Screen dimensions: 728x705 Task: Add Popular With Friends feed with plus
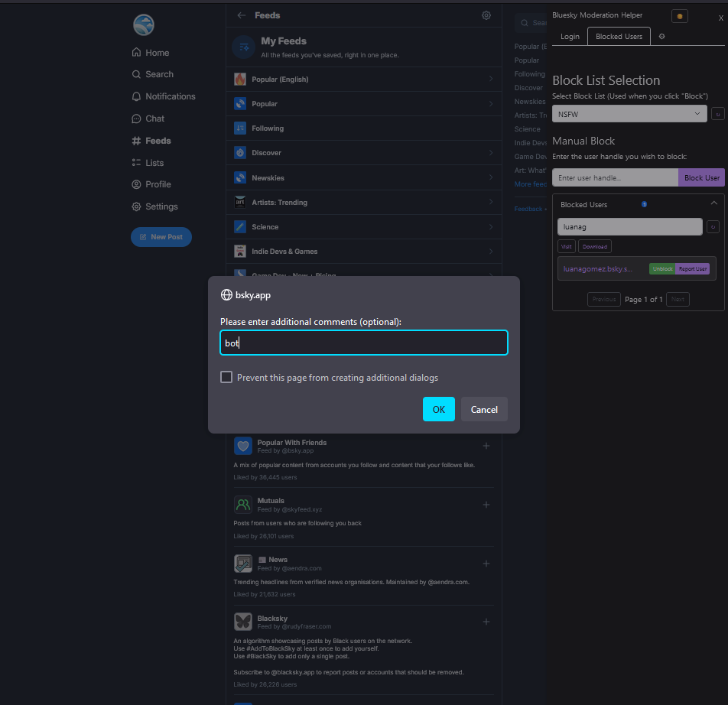point(486,446)
